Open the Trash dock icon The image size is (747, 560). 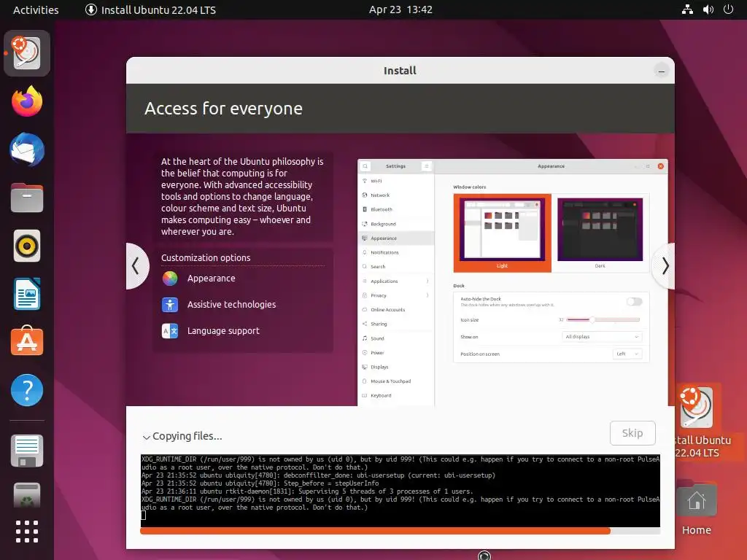tap(27, 495)
